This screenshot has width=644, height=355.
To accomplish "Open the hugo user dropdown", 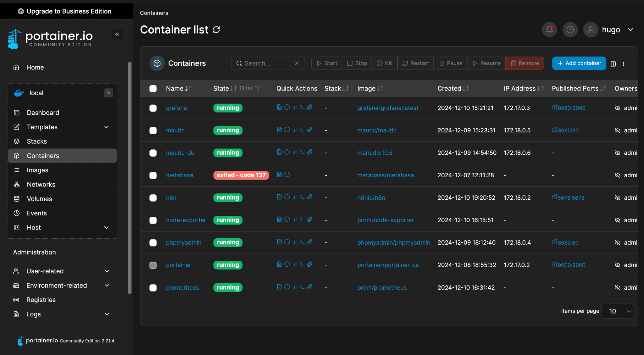I will click(x=609, y=30).
